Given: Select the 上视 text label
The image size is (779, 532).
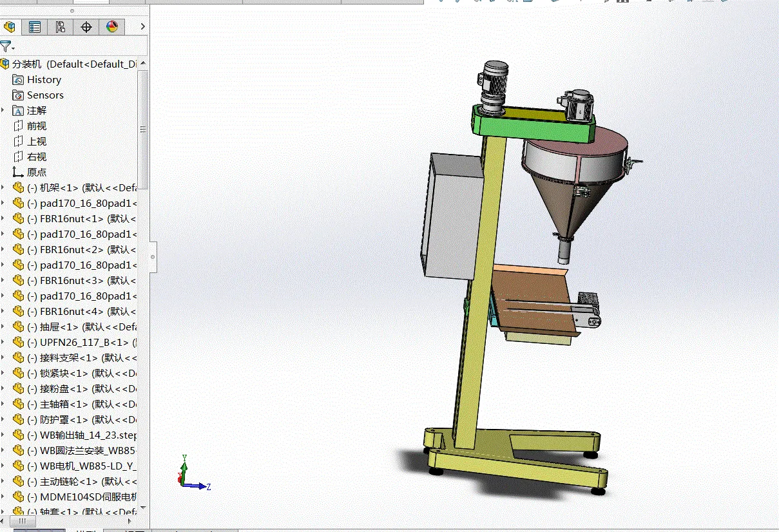Looking at the screenshot, I should (x=37, y=142).
